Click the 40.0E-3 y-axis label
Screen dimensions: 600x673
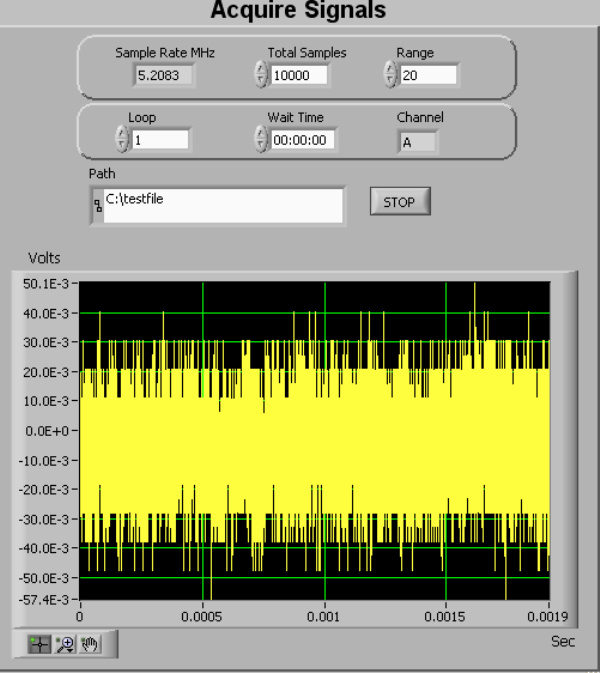(x=45, y=313)
